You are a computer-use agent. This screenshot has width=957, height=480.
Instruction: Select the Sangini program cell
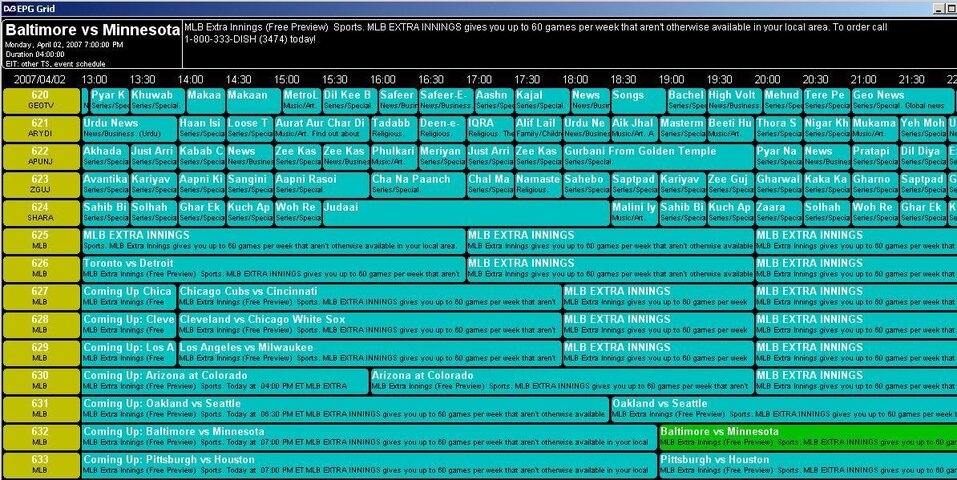(250, 185)
